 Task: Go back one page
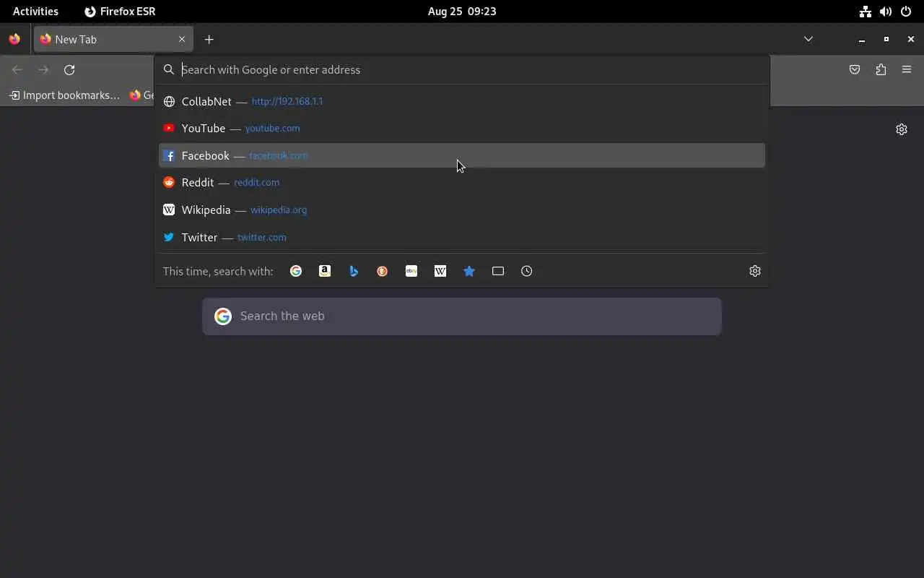click(17, 69)
